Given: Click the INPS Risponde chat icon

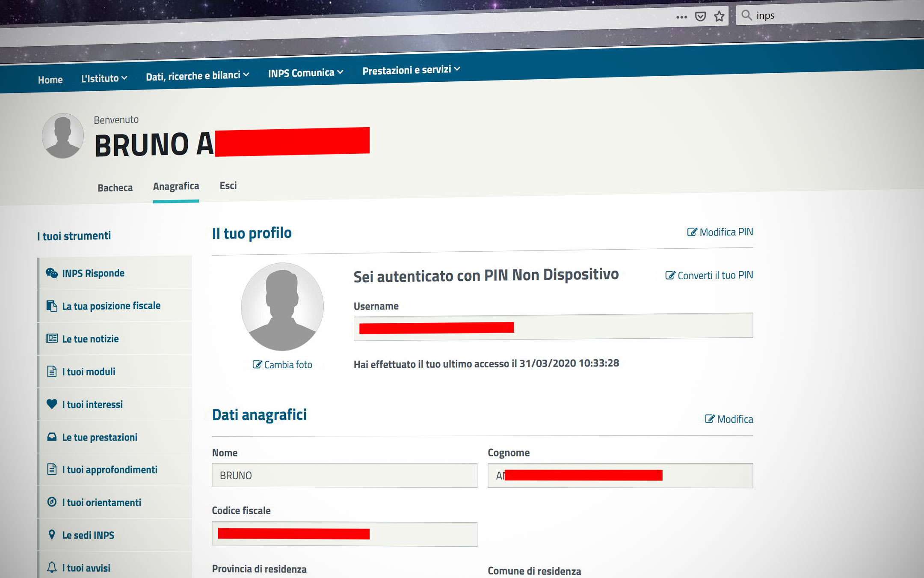Looking at the screenshot, I should [x=52, y=273].
